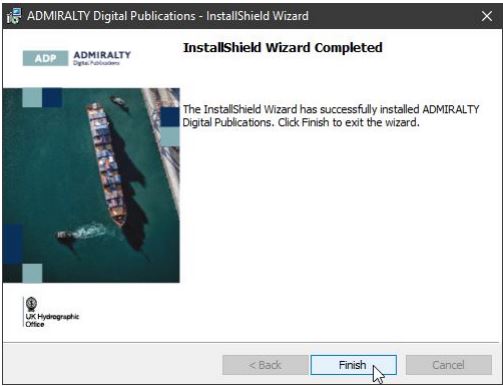
Task: Click the pale blue square below the quay's navy square
Action: 170,137
